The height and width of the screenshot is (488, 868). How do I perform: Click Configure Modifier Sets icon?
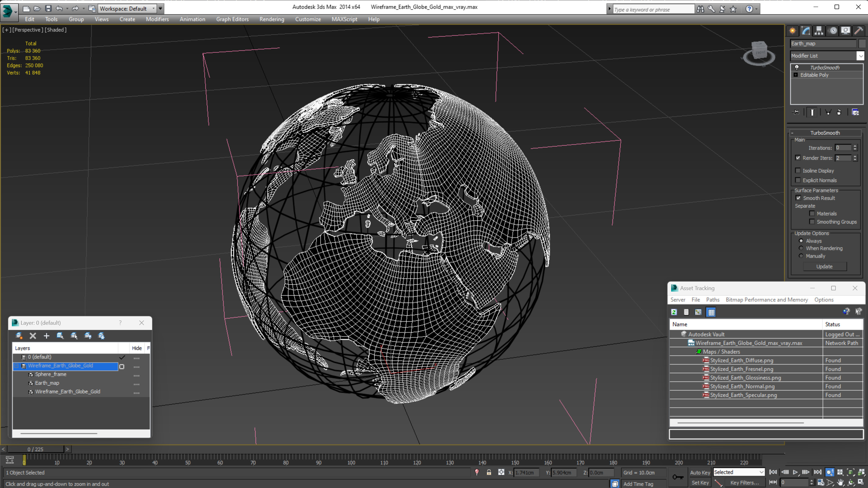tap(856, 112)
